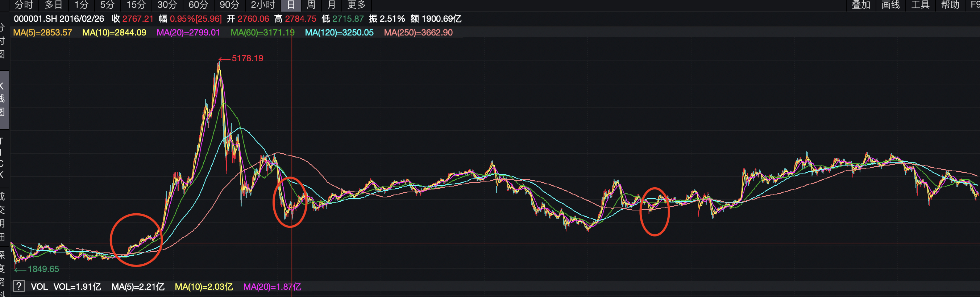Switch to the 分时 chart tab
Screen dimensions: 980x297
coord(24,5)
